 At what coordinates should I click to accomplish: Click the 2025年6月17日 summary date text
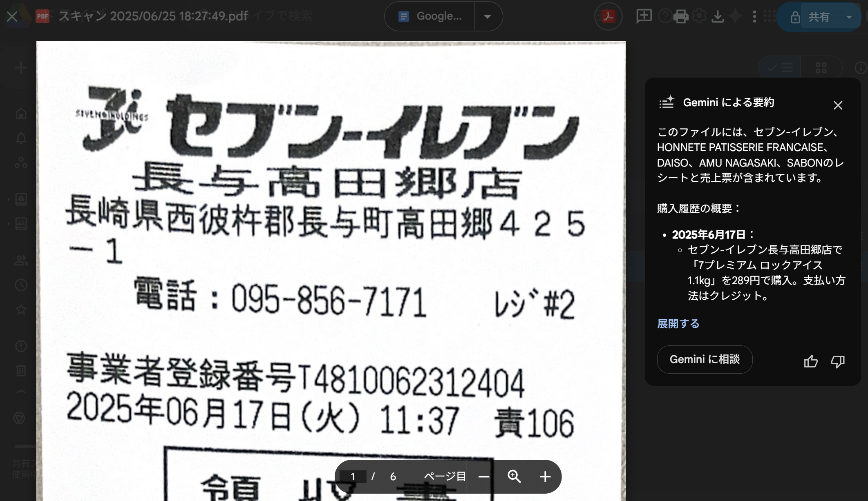coord(709,235)
